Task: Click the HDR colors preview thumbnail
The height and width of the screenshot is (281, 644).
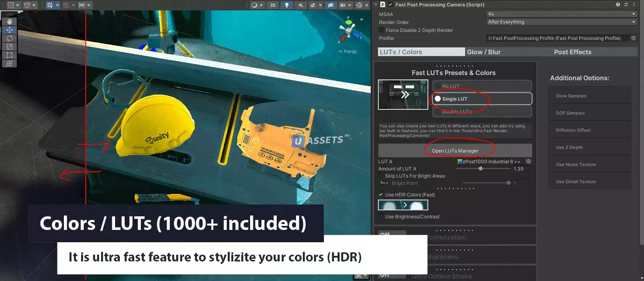Action: [403, 205]
